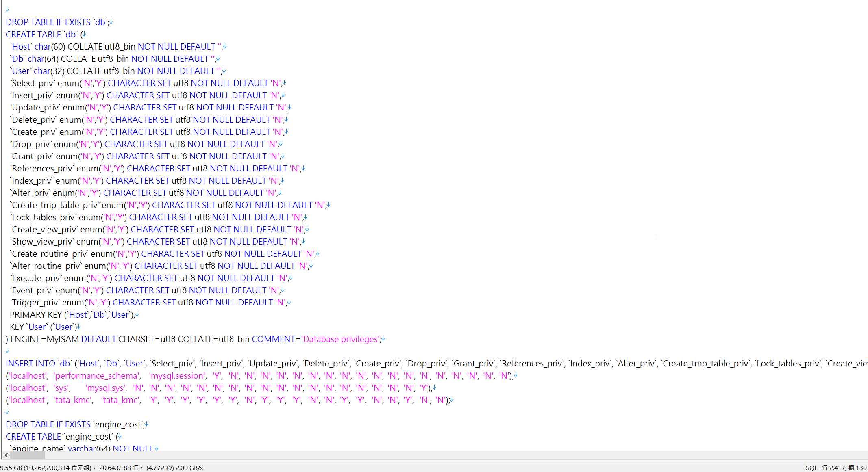Click the 'sys' database value
Viewport: 868px width, 472px height.
point(61,388)
